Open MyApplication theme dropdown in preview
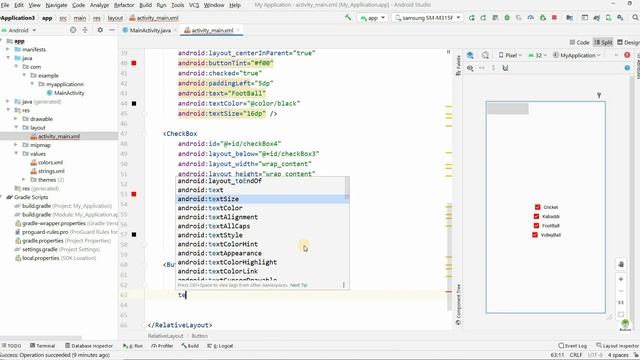The image size is (640, 360). pyautogui.click(x=577, y=55)
